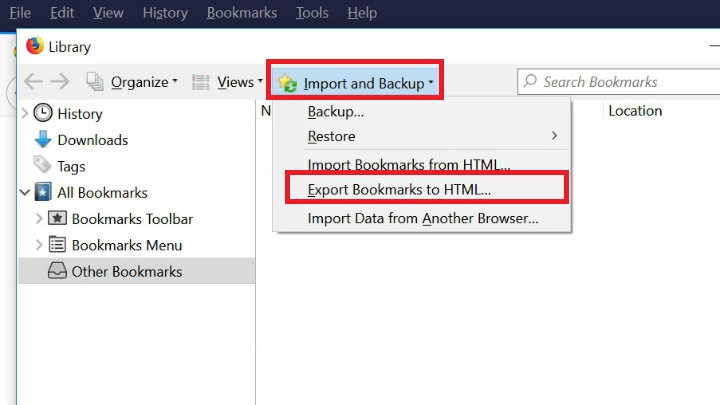Image resolution: width=720 pixels, height=405 pixels.
Task: Choose Import Data from Another Browser...
Action: point(422,218)
